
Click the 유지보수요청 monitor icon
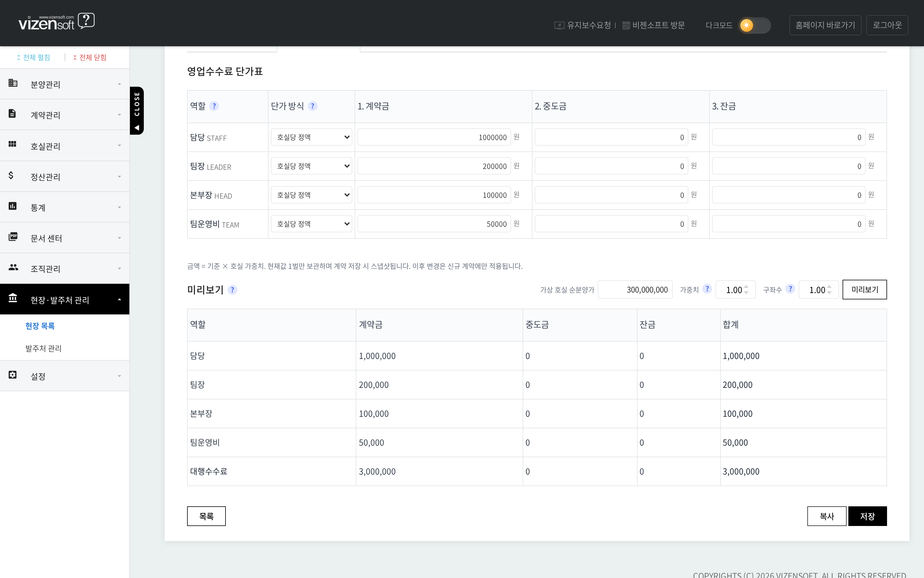pos(559,25)
